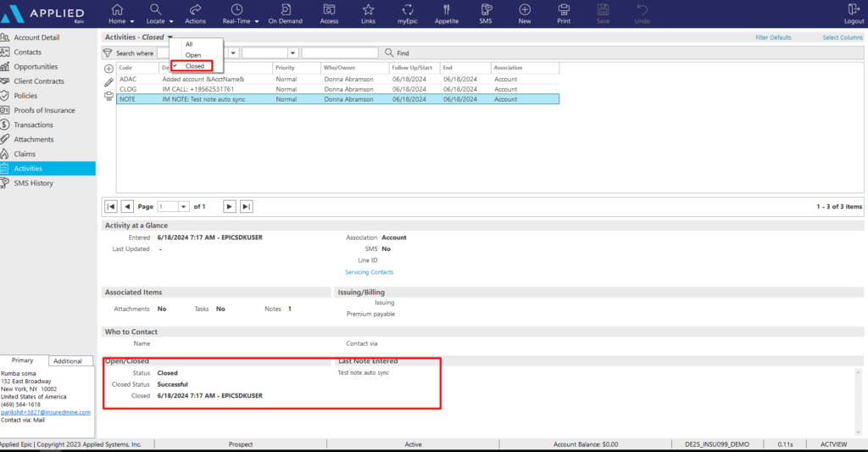Open the Servicing Contacts link

pos(370,272)
